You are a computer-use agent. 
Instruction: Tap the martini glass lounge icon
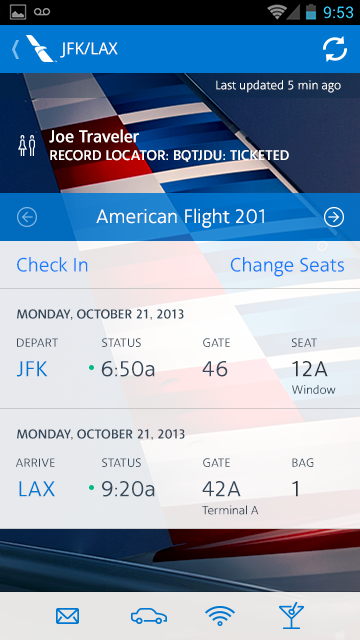tap(291, 616)
